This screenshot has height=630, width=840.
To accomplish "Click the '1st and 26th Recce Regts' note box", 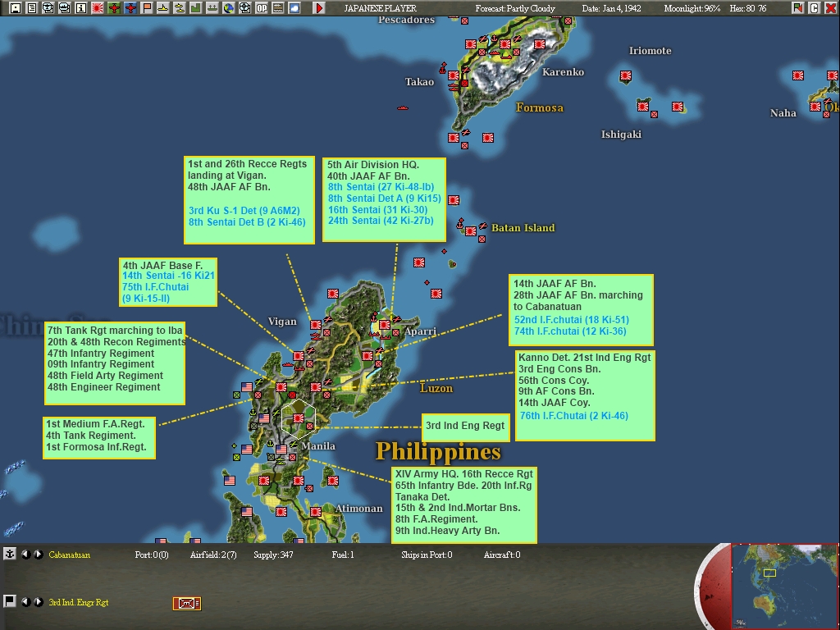I will (249, 200).
